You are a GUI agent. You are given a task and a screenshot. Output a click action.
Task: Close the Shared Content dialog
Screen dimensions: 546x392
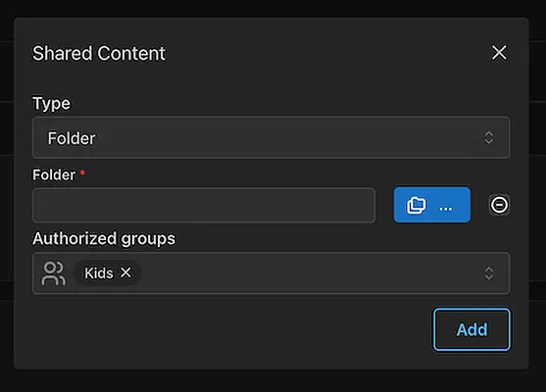point(499,53)
